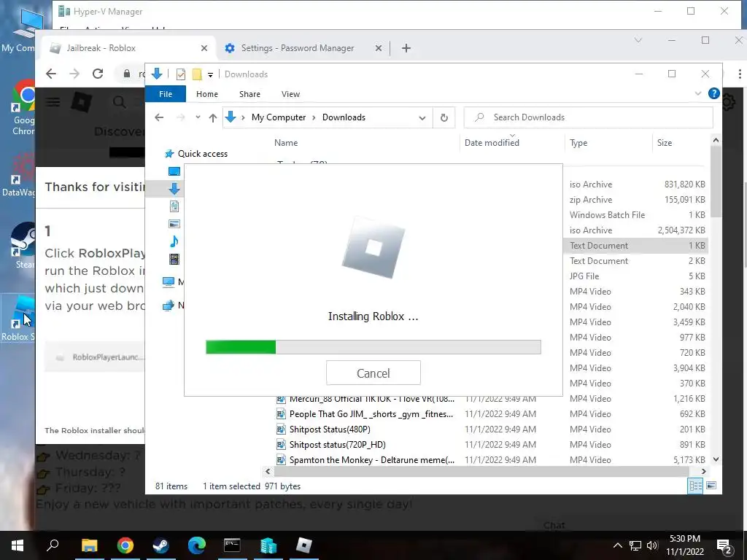Sort files by Size column
Screen dimensions: 747x560
(664, 142)
